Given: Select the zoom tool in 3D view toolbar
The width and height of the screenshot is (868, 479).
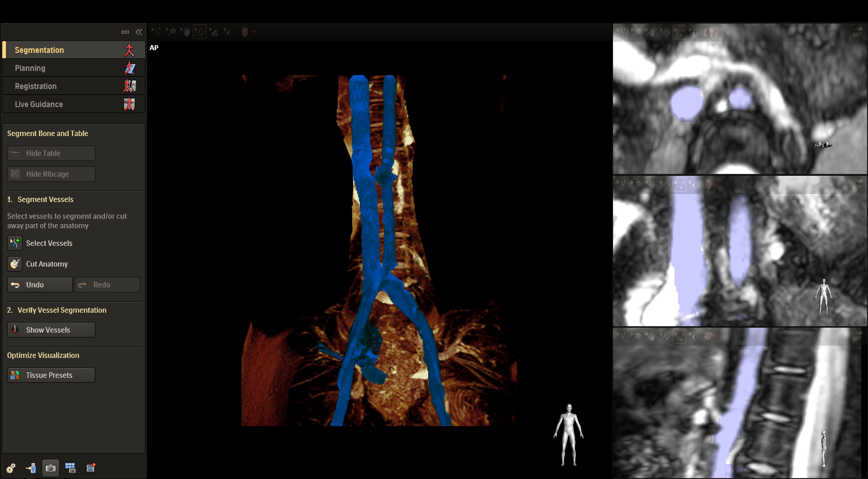Looking at the screenshot, I should [x=170, y=32].
